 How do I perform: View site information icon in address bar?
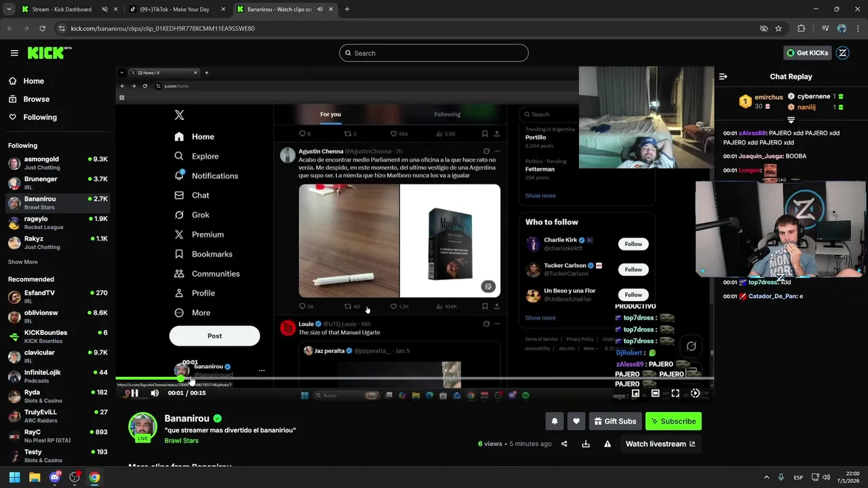point(62,28)
